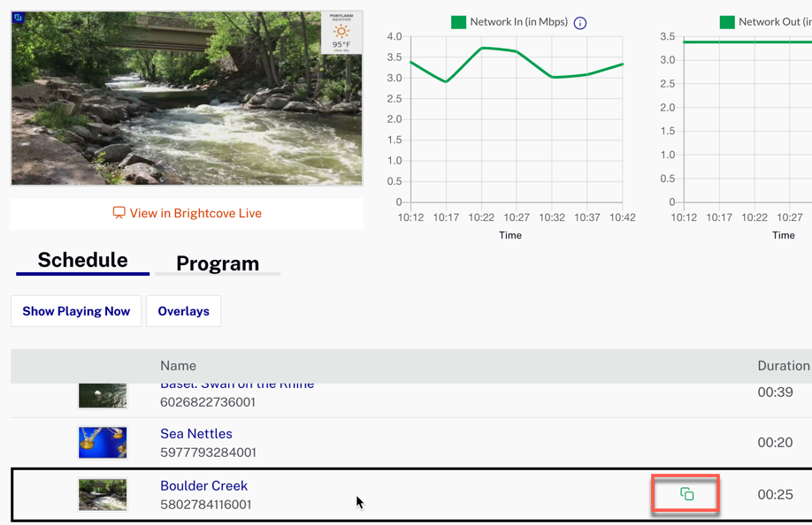Toggle the Network Out legend swatch
The width and height of the screenshot is (812, 525).
point(727,22)
